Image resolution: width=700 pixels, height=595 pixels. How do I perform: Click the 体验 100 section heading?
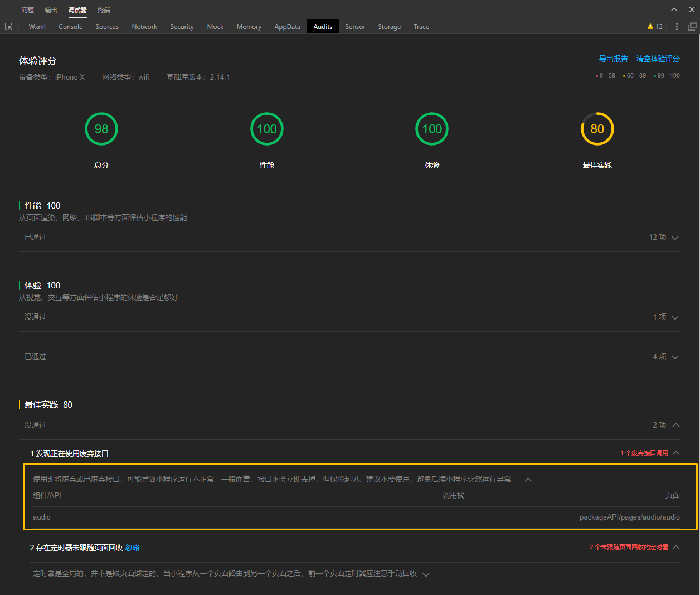tap(42, 286)
